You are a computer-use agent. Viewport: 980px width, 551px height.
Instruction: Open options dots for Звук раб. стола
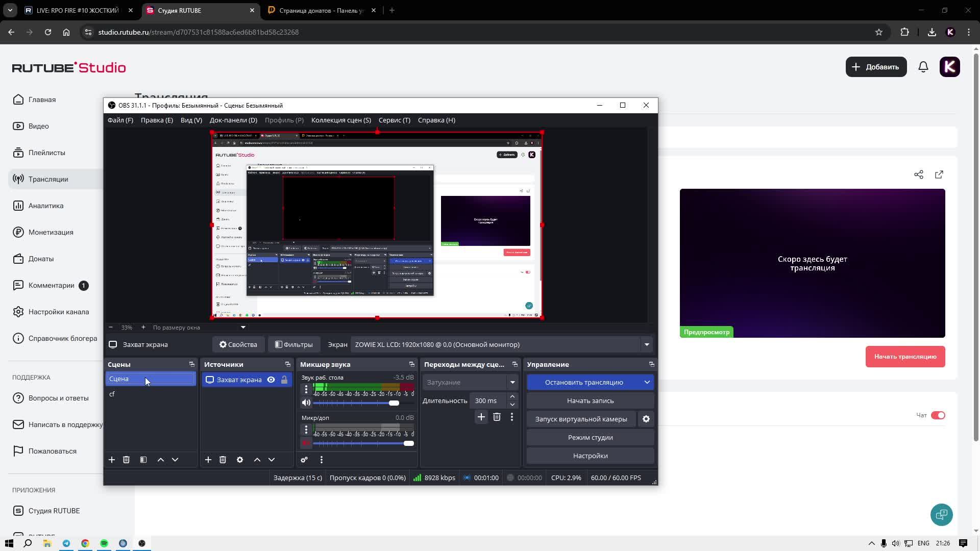(x=306, y=389)
